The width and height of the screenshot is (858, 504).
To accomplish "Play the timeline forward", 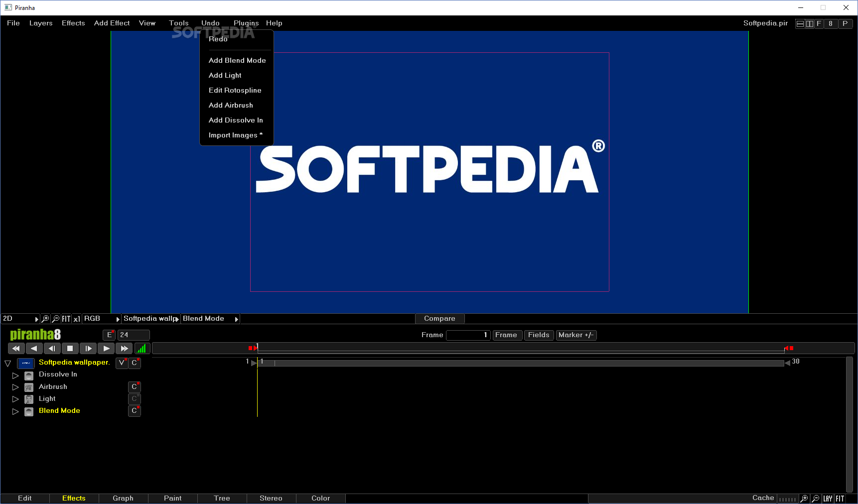I will point(106,349).
